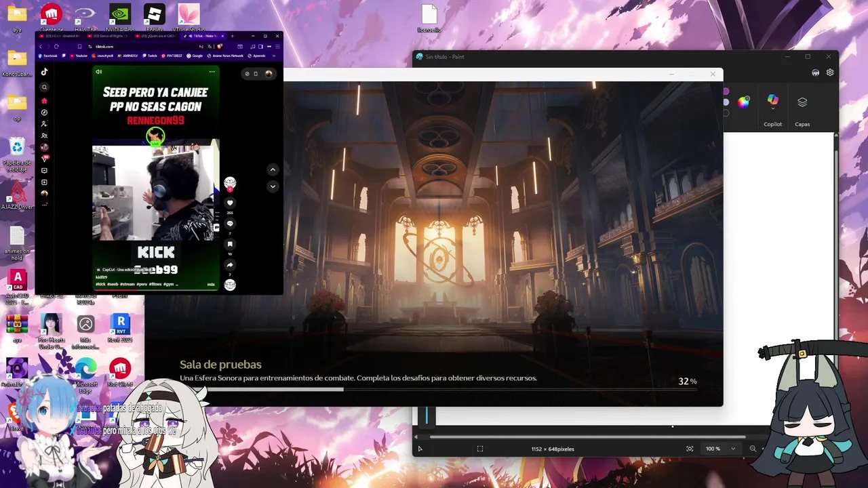The width and height of the screenshot is (868, 488).
Task: Open Paint settings gear
Action: (830, 73)
